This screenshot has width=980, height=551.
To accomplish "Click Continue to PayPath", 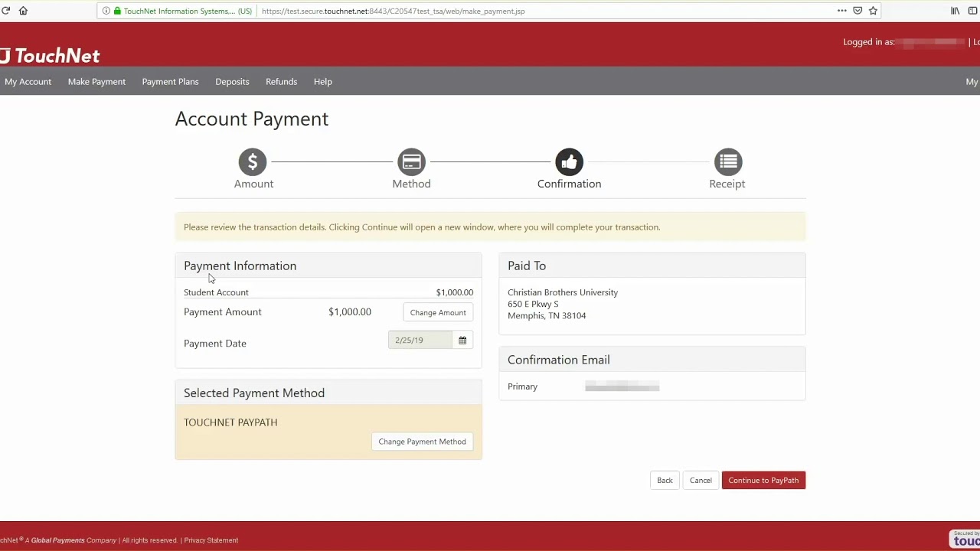I will coord(763,481).
